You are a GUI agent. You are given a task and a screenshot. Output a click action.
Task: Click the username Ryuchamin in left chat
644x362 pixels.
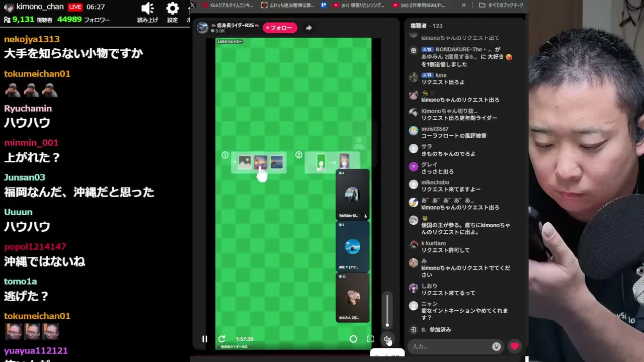point(28,109)
